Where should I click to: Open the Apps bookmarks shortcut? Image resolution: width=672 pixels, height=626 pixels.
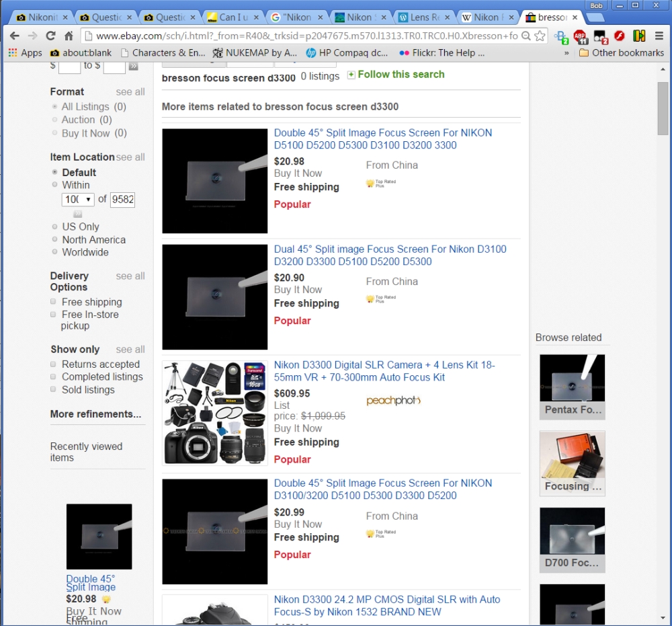[x=25, y=52]
